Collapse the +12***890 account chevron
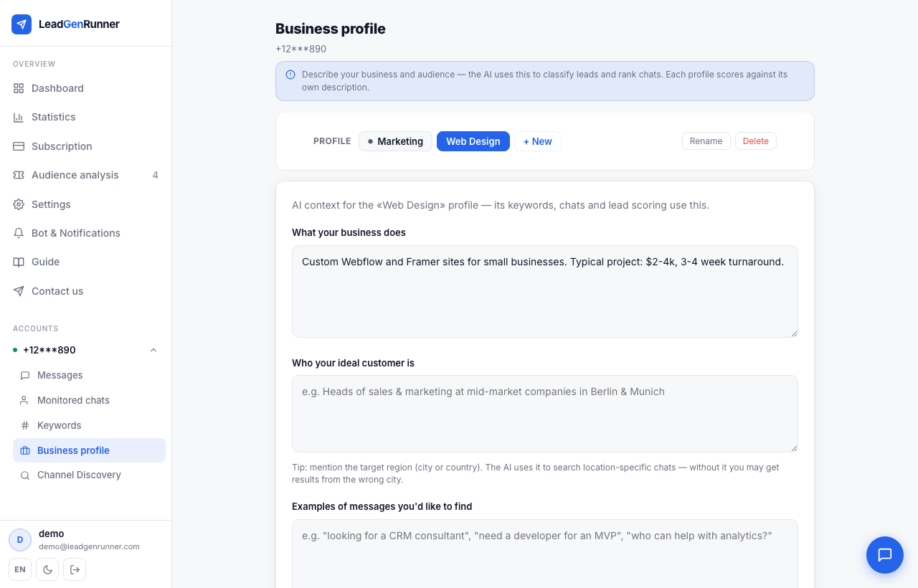This screenshot has width=918, height=588. pyautogui.click(x=153, y=350)
